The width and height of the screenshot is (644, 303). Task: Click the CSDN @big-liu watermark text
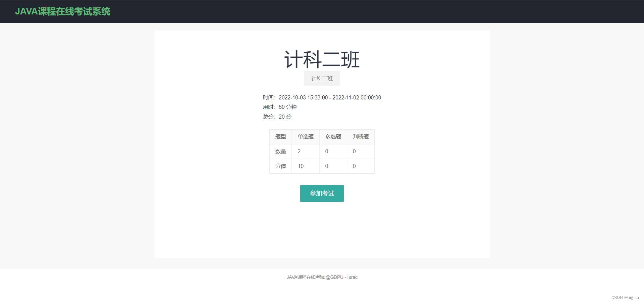point(625,297)
